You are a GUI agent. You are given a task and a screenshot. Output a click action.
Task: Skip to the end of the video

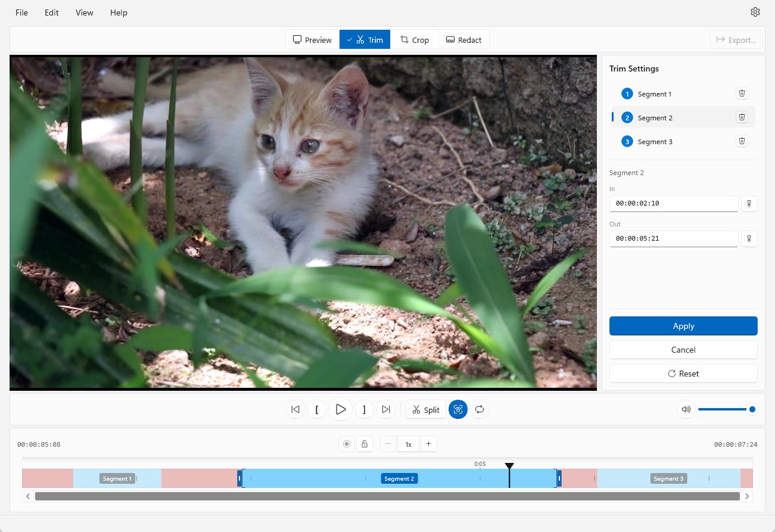(x=386, y=409)
